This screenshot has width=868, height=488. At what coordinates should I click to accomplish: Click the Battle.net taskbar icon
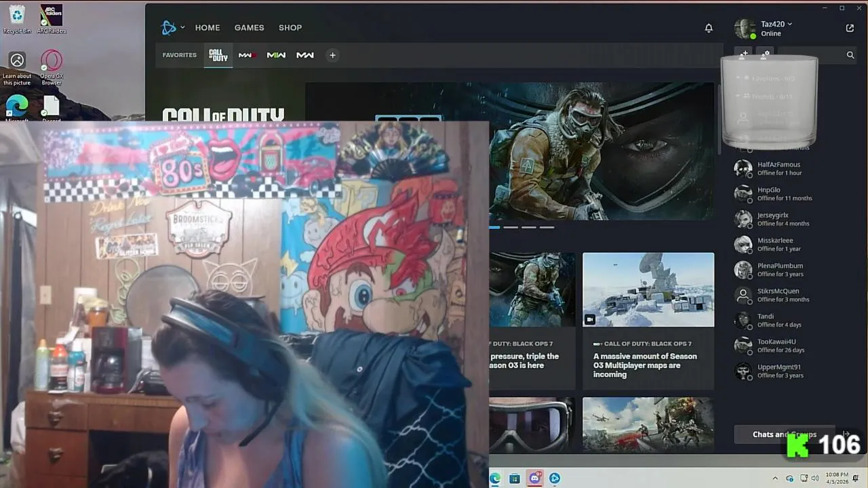pos(555,479)
